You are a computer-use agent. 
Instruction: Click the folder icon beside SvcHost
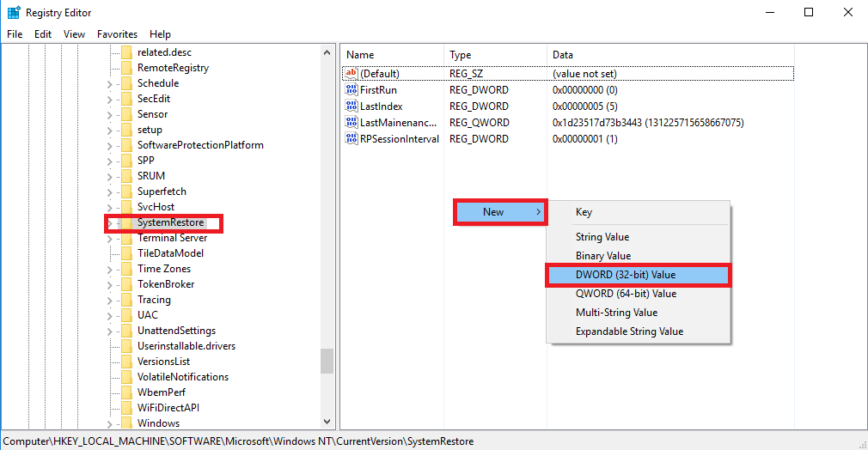point(127,206)
